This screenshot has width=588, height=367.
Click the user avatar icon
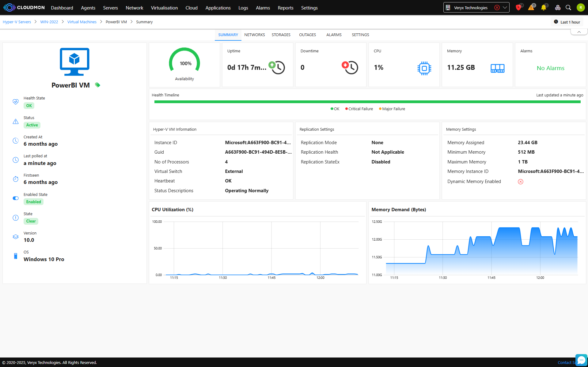(x=581, y=8)
